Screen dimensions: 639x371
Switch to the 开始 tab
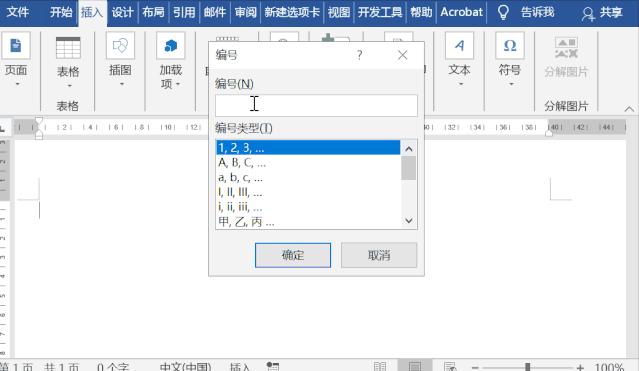click(x=61, y=12)
